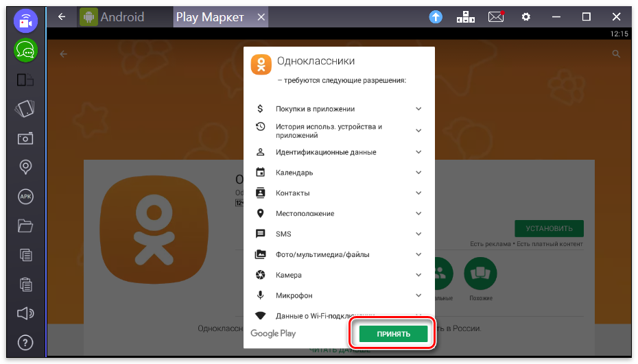Expand the Местоположение permission chevron
638x364 pixels.
pos(418,213)
